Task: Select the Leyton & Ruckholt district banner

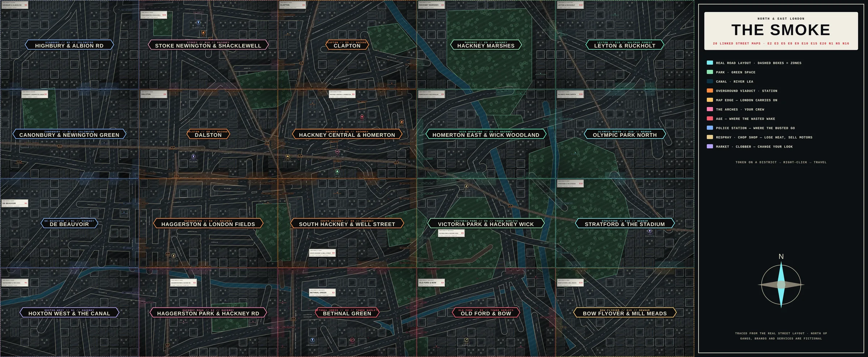Action: (625, 45)
